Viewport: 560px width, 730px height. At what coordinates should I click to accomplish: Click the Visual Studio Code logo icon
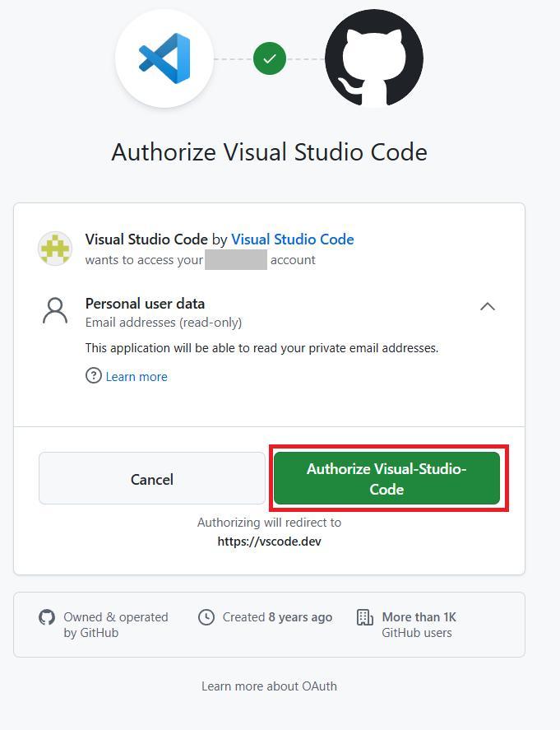click(x=164, y=59)
